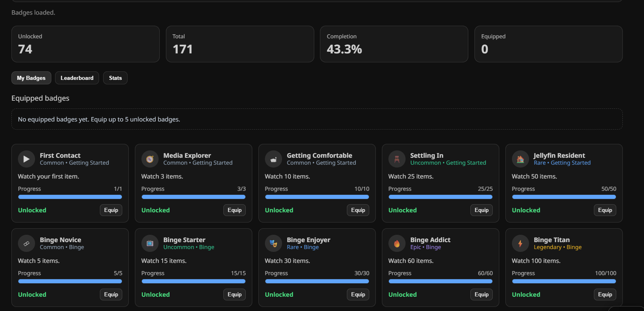Image resolution: width=644 pixels, height=311 pixels.
Task: Click the Settling In chair badge icon
Action: (x=397, y=159)
